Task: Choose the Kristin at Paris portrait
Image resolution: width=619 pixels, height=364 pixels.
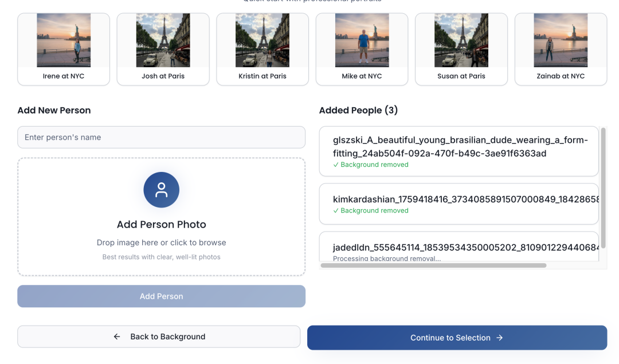Action: pos(263,49)
